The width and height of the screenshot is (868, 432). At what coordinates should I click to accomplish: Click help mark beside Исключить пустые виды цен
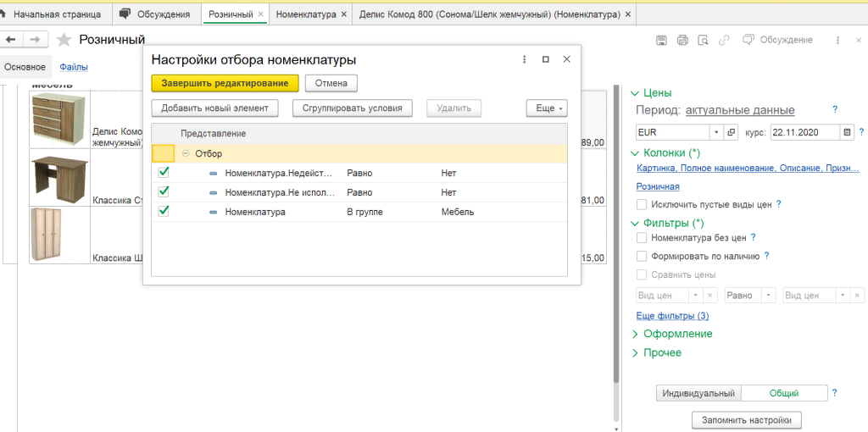778,204
